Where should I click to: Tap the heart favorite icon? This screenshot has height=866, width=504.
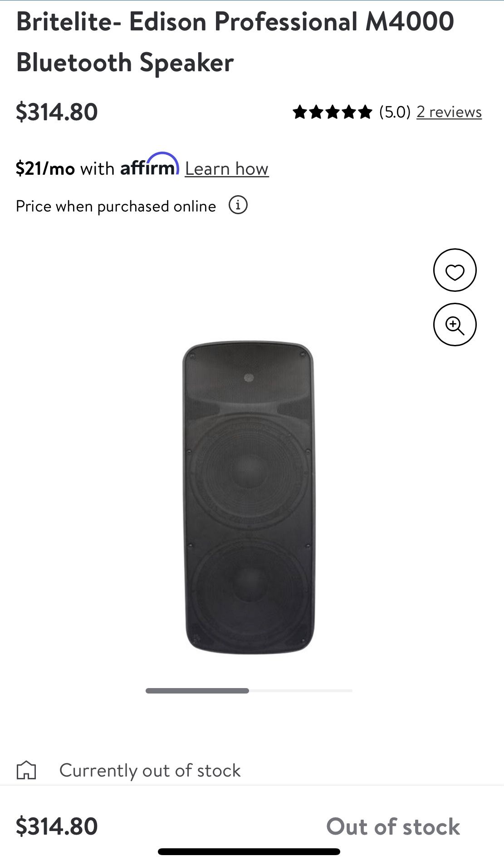(x=455, y=271)
